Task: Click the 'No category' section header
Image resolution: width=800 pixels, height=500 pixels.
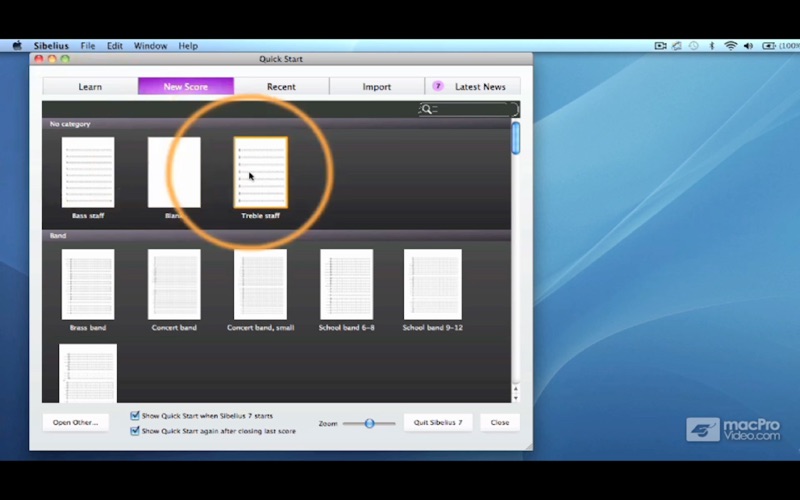Action: pyautogui.click(x=276, y=124)
